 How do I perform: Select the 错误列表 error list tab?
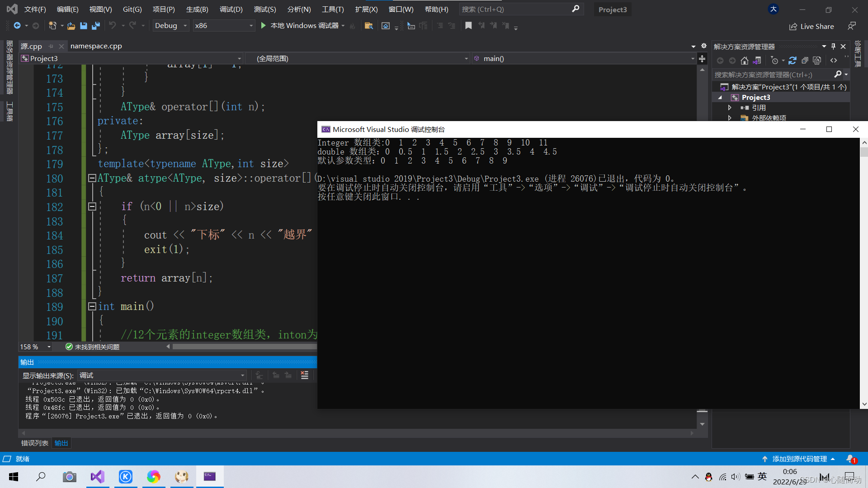pos(33,443)
